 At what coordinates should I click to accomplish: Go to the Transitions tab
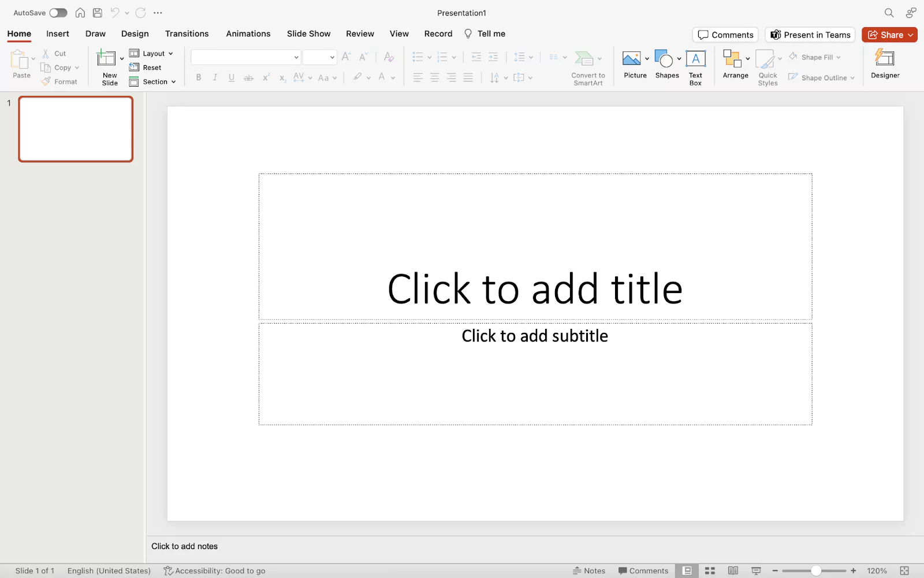click(187, 34)
